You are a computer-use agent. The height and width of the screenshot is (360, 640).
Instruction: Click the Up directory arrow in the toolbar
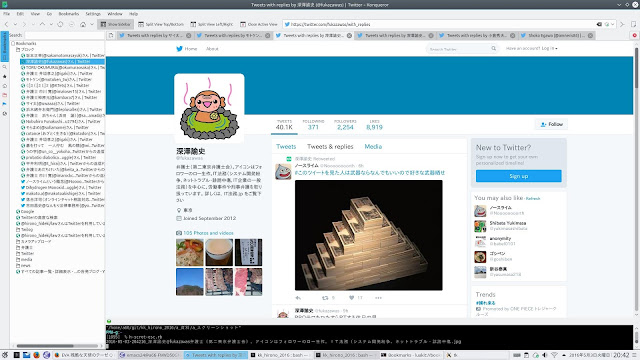point(42,24)
